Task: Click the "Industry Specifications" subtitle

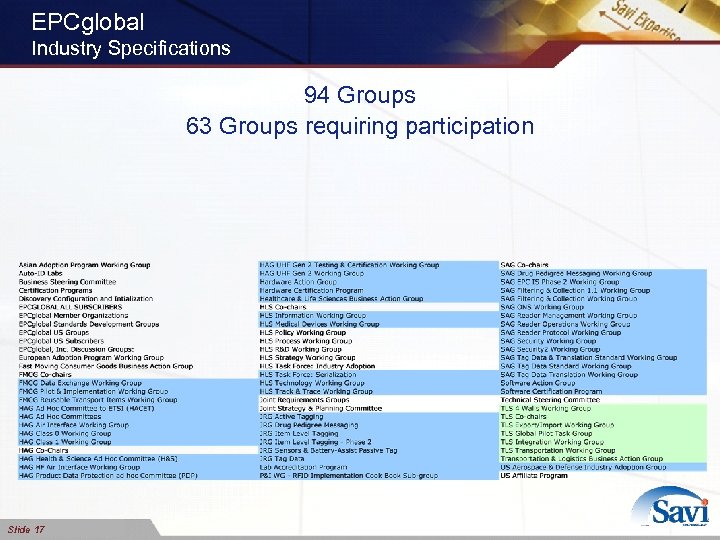Action: 131,48
